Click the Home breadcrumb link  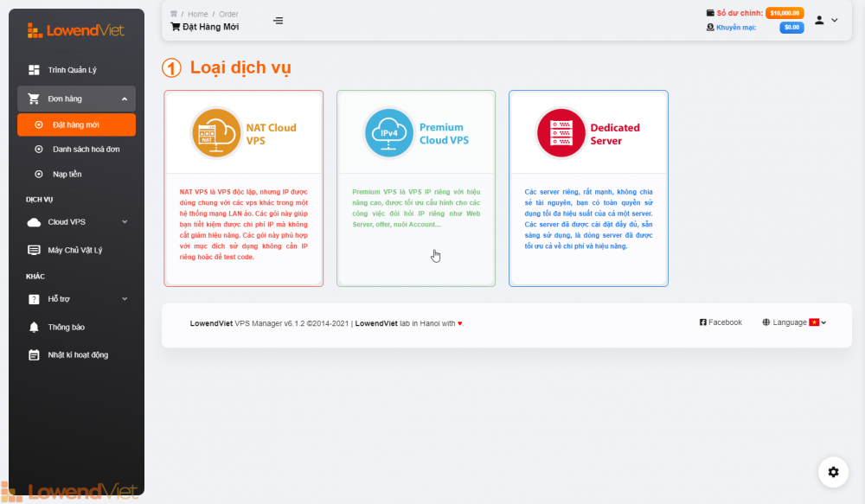[197, 15]
